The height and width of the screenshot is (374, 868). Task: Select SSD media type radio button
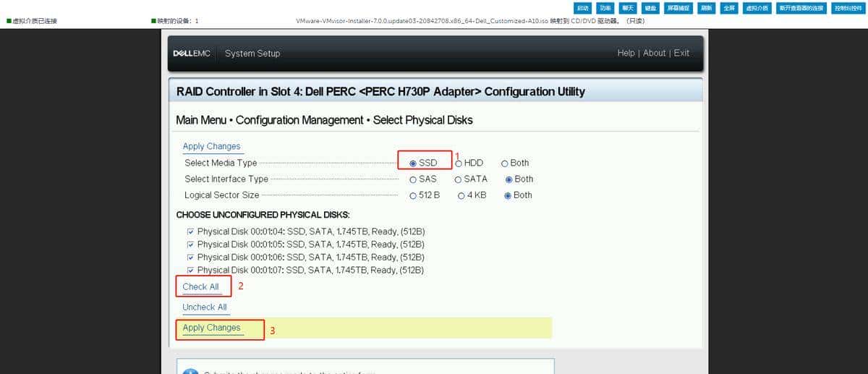click(x=413, y=163)
